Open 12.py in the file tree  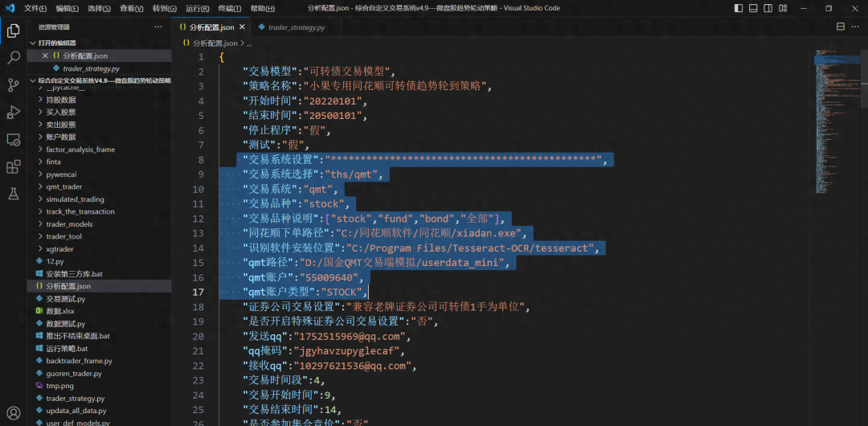[100, 261]
